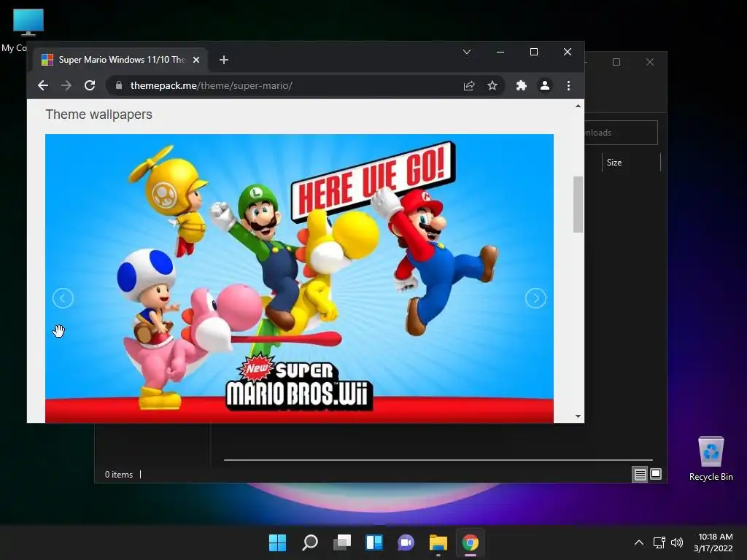Maximize the File Explorer window
747x560 pixels.
pyautogui.click(x=616, y=63)
